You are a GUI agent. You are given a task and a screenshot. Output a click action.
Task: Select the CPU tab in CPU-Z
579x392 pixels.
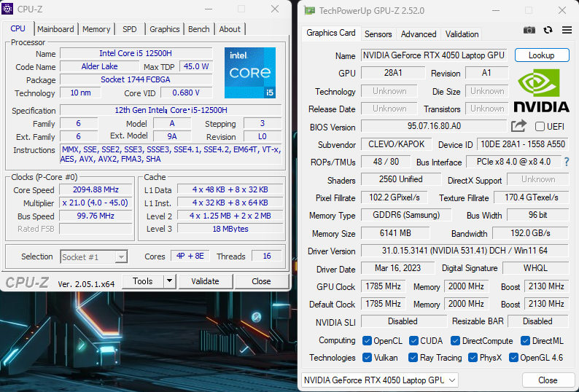pos(18,28)
